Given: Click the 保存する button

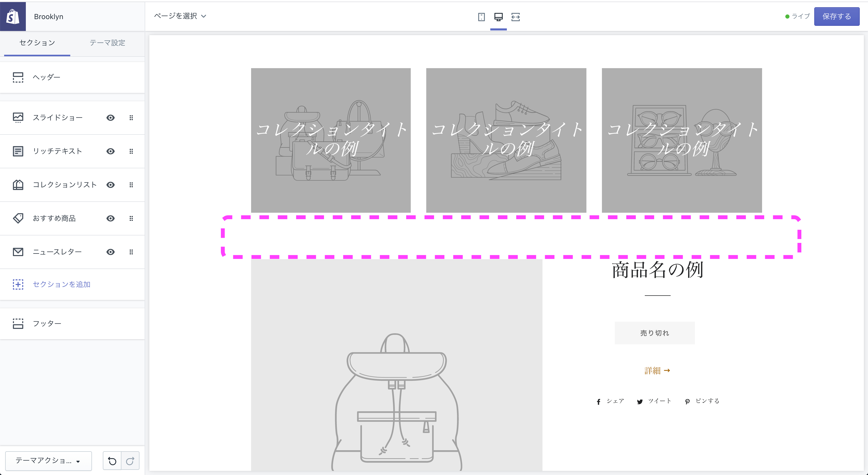Looking at the screenshot, I should pyautogui.click(x=837, y=16).
